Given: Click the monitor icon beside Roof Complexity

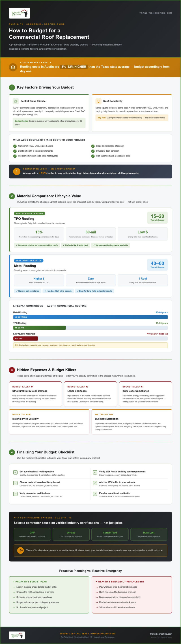Looking at the screenshot, I should point(98,101).
